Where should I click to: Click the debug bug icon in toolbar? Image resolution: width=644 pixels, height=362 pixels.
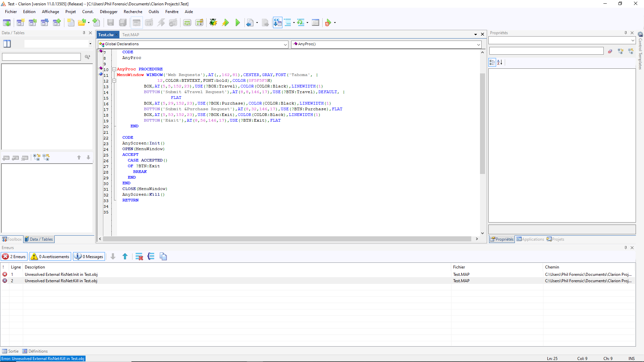click(x=213, y=22)
